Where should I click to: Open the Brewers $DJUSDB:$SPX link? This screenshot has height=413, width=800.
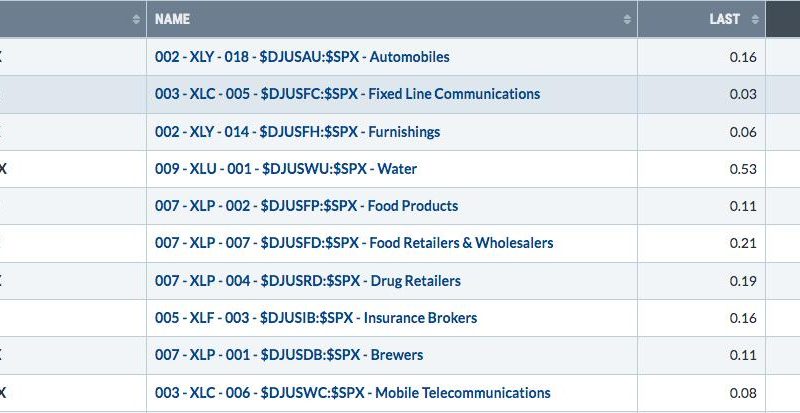tap(289, 355)
